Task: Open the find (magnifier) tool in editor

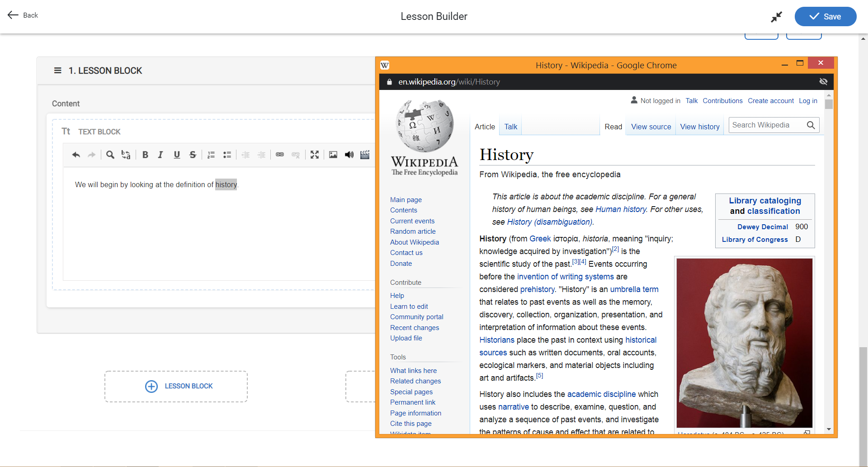Action: coord(110,155)
